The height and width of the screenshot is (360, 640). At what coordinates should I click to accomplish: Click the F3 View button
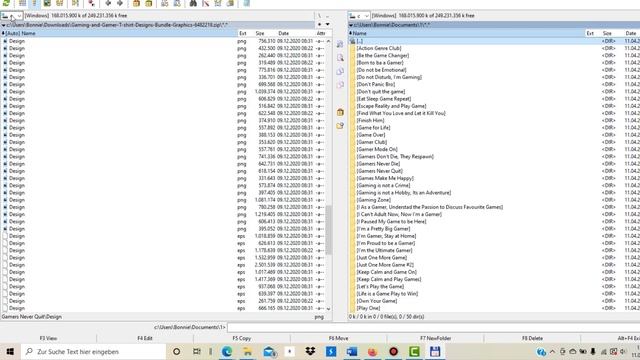coord(48,338)
